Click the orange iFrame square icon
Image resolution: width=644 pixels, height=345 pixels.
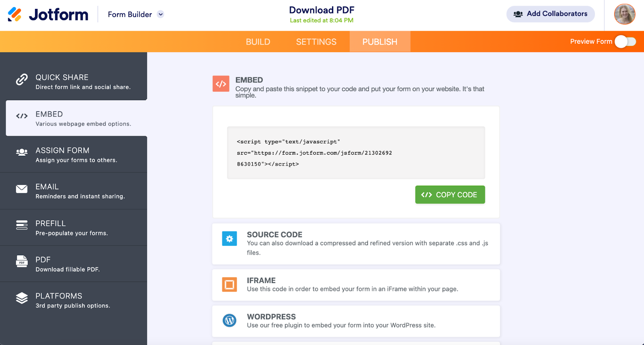click(229, 285)
